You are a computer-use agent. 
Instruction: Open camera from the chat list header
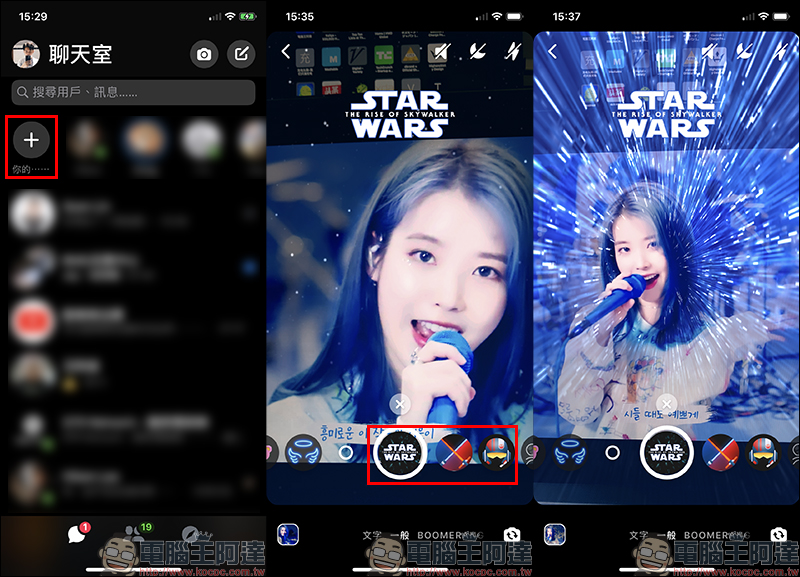[x=205, y=54]
